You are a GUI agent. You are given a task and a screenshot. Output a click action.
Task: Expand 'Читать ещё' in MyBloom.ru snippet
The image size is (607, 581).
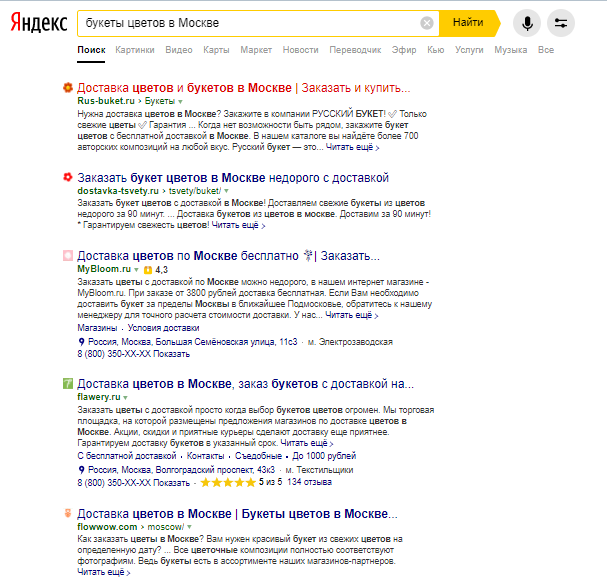(352, 315)
